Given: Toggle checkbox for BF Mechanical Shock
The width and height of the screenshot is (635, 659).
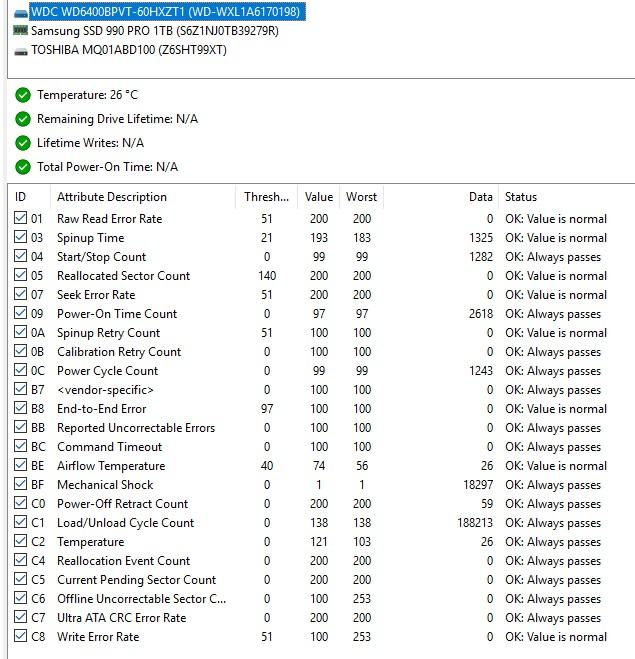Looking at the screenshot, I should pyautogui.click(x=20, y=484).
